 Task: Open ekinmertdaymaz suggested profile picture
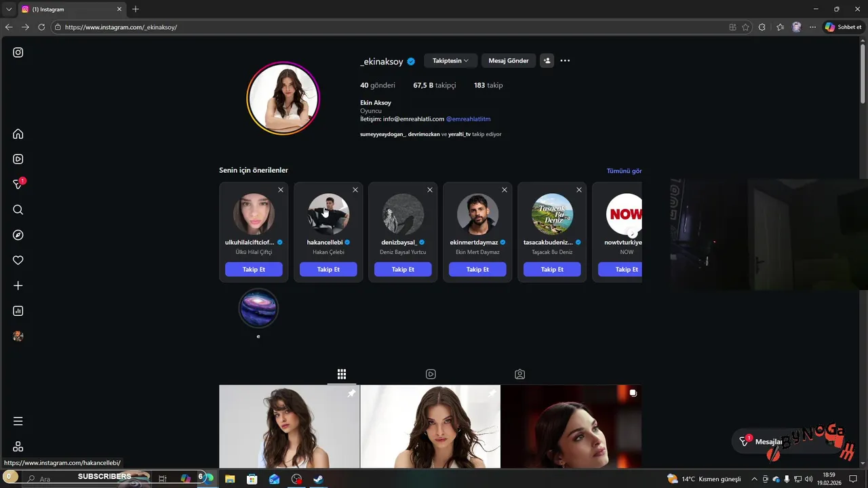[477, 213]
